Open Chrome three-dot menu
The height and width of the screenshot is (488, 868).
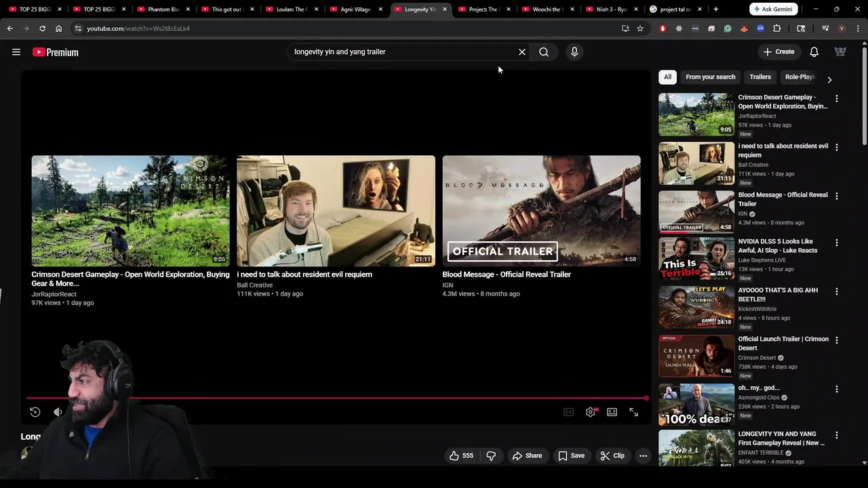(x=858, y=28)
